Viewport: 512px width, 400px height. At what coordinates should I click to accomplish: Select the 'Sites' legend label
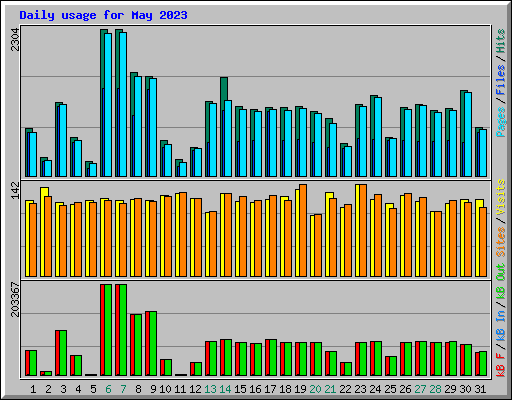tap(501, 242)
